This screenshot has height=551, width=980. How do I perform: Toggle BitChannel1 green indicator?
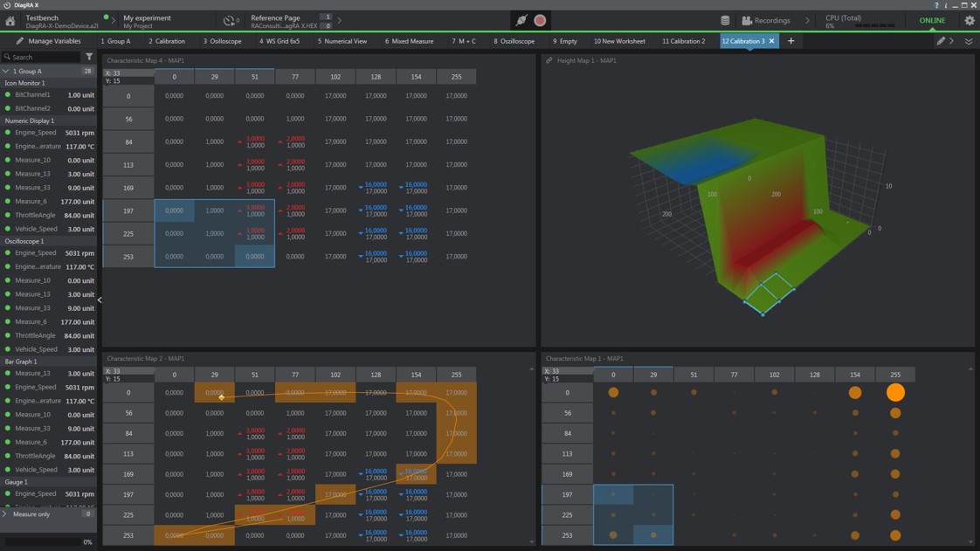8,95
